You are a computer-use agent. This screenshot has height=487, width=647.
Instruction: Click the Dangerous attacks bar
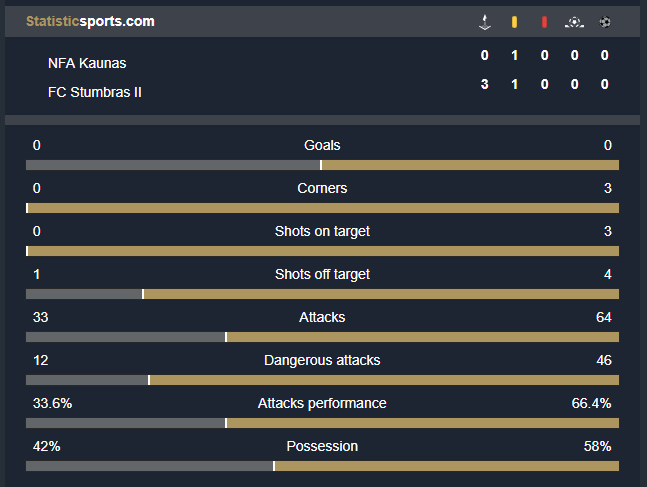pyautogui.click(x=322, y=380)
